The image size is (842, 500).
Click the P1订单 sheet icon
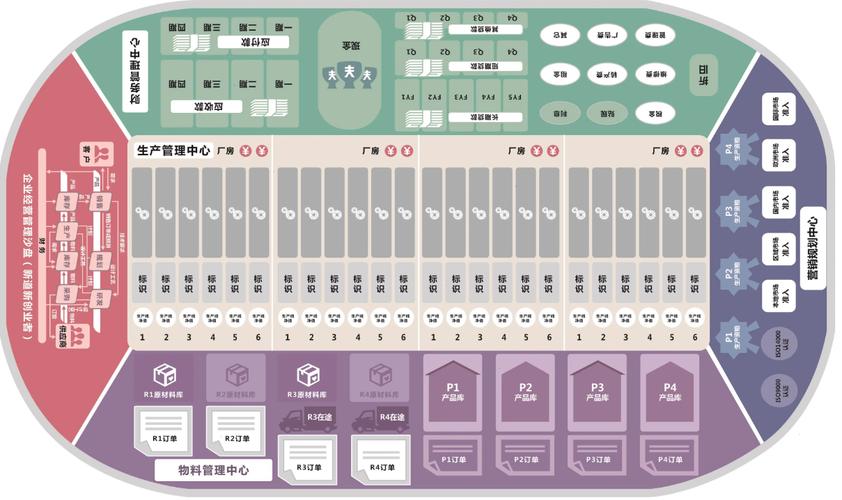[x=453, y=455]
